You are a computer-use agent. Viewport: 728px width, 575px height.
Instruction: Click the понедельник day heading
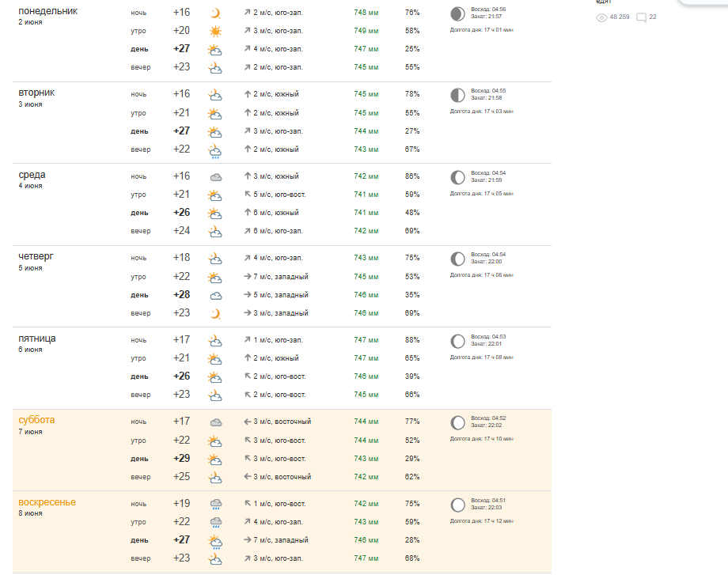click(x=47, y=11)
